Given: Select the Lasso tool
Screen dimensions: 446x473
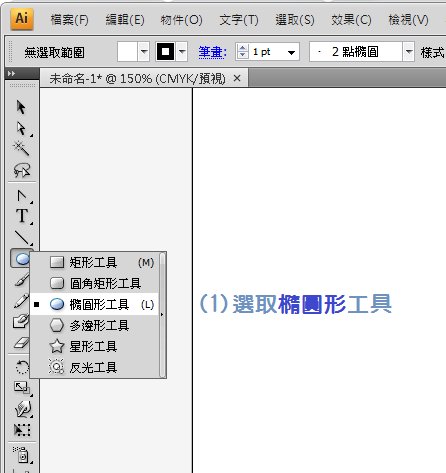Looking at the screenshot, I should click(x=22, y=170).
